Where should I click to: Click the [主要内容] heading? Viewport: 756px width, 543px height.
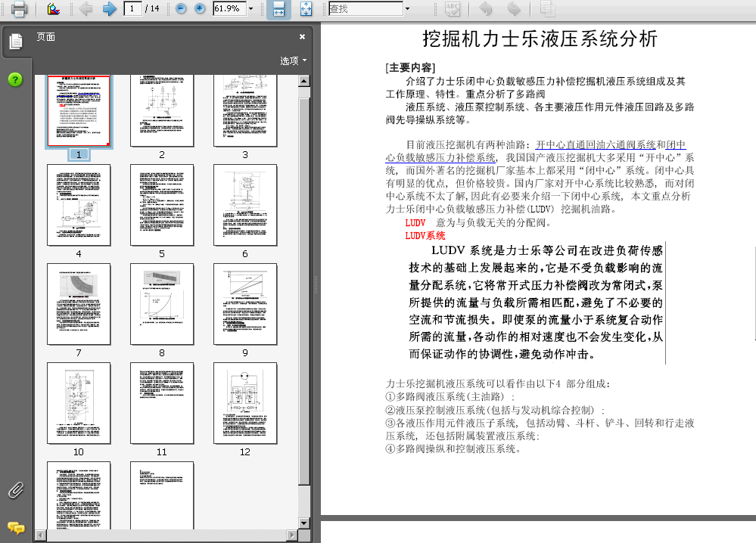(410, 68)
